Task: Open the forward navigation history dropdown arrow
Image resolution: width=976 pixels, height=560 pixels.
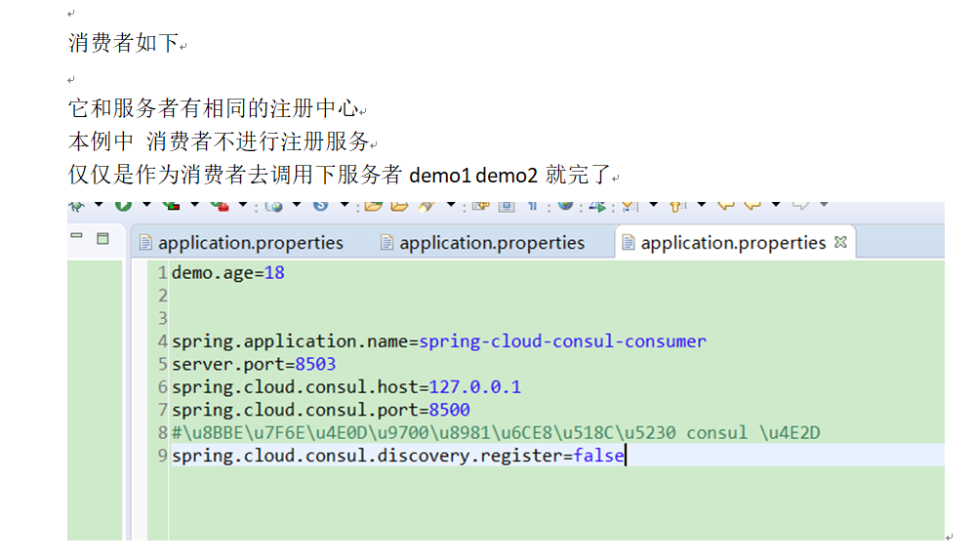Action: click(x=824, y=204)
